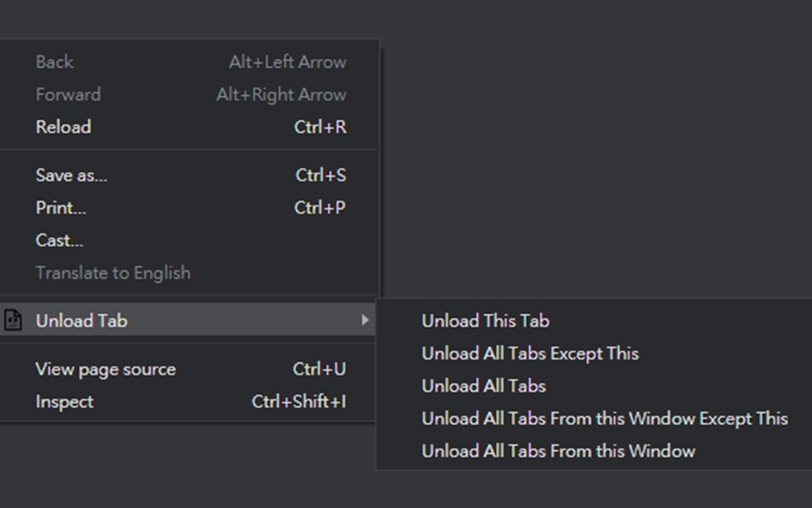The image size is (812, 508).
Task: Go Back using the context menu
Action: click(x=55, y=62)
